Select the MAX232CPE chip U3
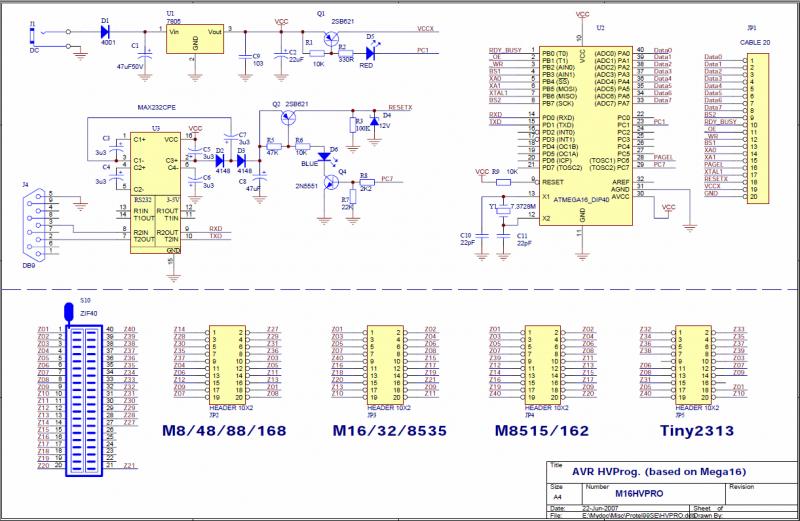Image resolution: width=800 pixels, height=521 pixels. click(x=153, y=190)
